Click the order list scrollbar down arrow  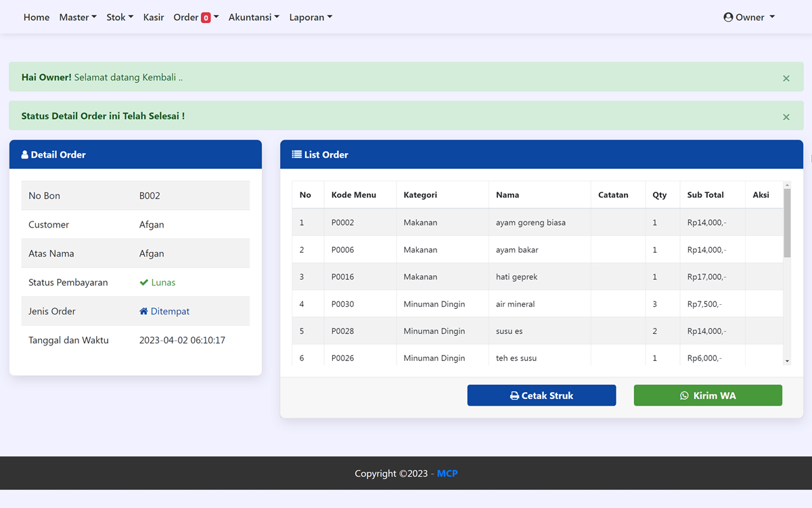pyautogui.click(x=787, y=362)
